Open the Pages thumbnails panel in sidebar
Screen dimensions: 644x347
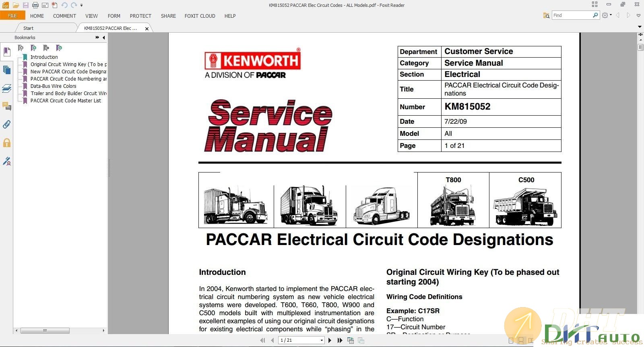pos(7,70)
